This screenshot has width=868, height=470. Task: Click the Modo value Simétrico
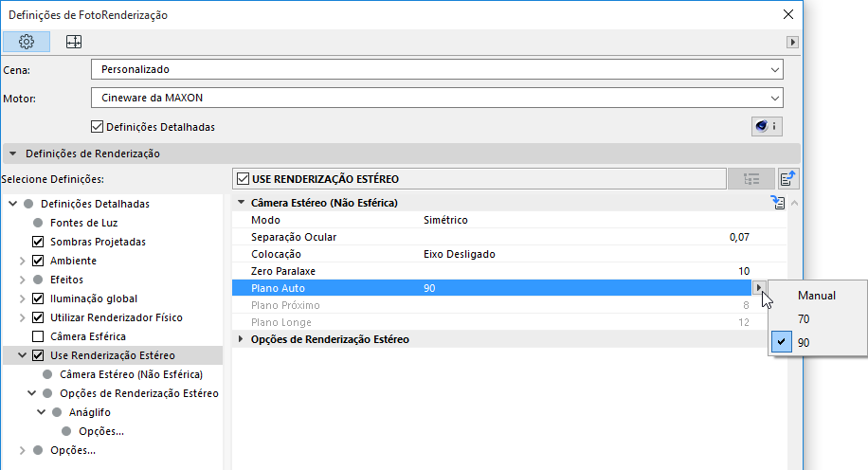(x=445, y=220)
